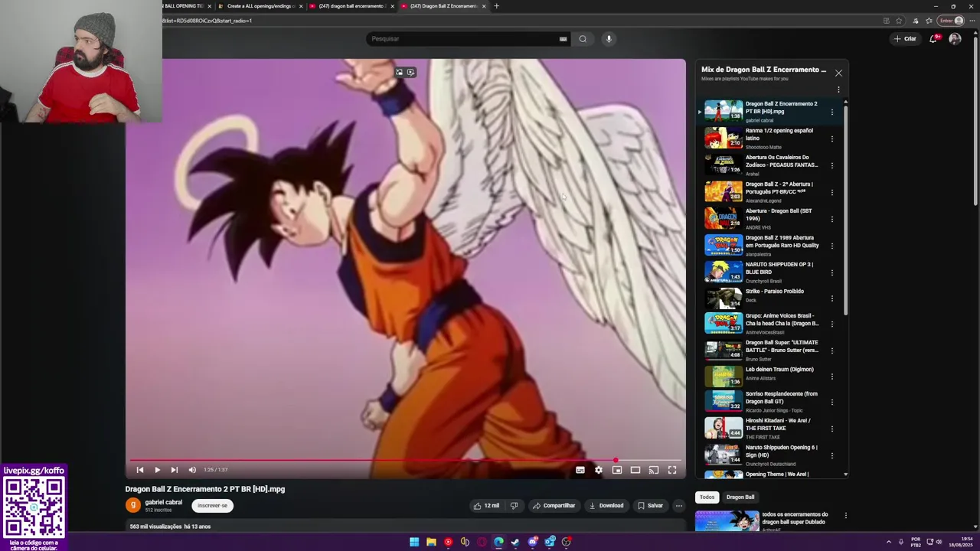The image size is (980, 551).
Task: Click the Download button
Action: 606,506
